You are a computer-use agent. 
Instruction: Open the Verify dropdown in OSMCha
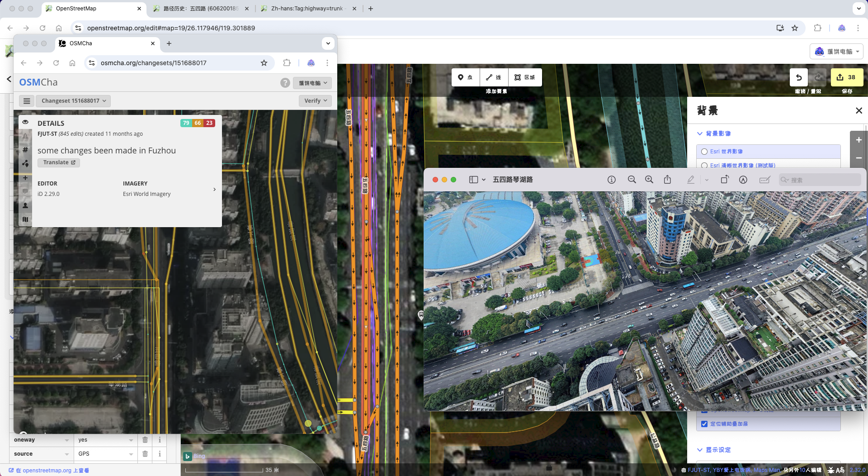[315, 101]
